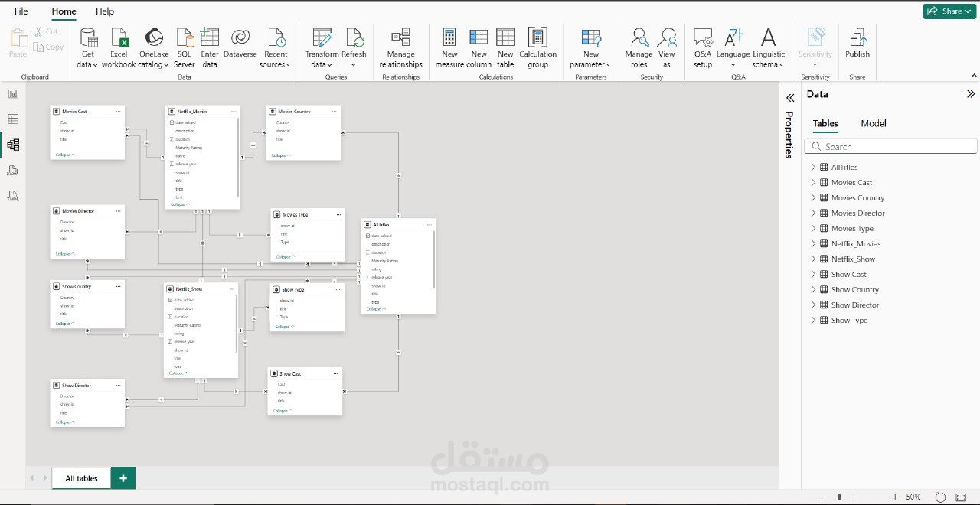
Task: Open Manage roles security dialog
Action: pyautogui.click(x=639, y=47)
